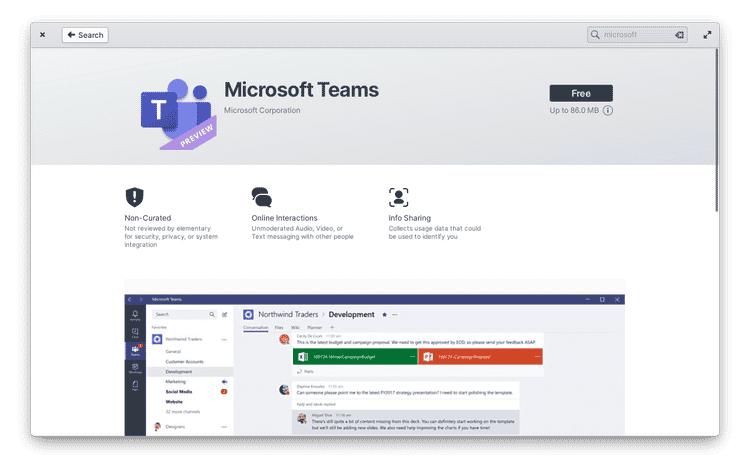Click the Info Sharing person icon
The image size is (750, 475).
pos(398,197)
